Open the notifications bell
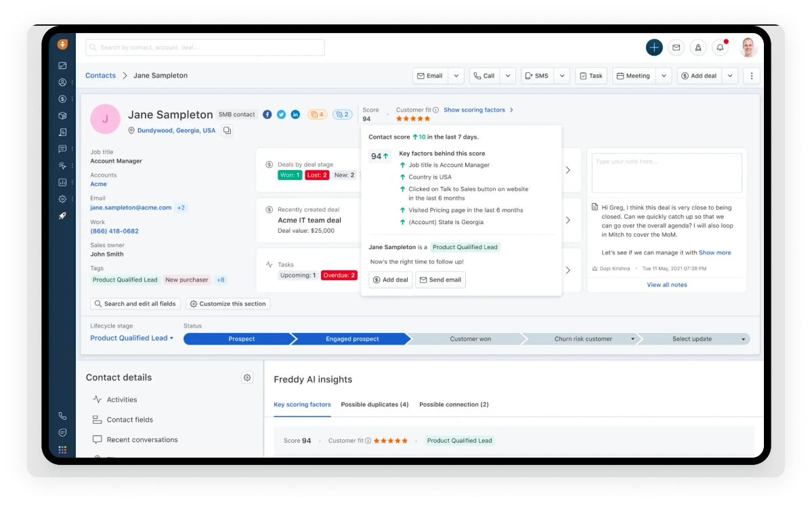This screenshot has height=507, width=812. (x=721, y=47)
